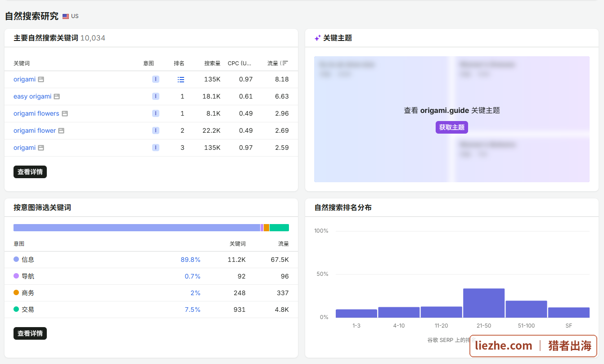Screen dimensions: 604x364
Task: Click 查看详情 button under intent table
Action: [30, 333]
